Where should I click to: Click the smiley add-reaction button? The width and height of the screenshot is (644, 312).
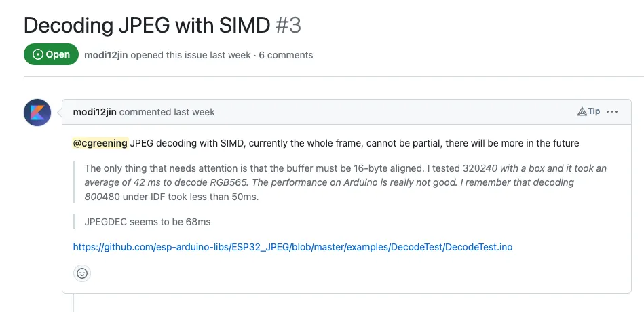82,273
